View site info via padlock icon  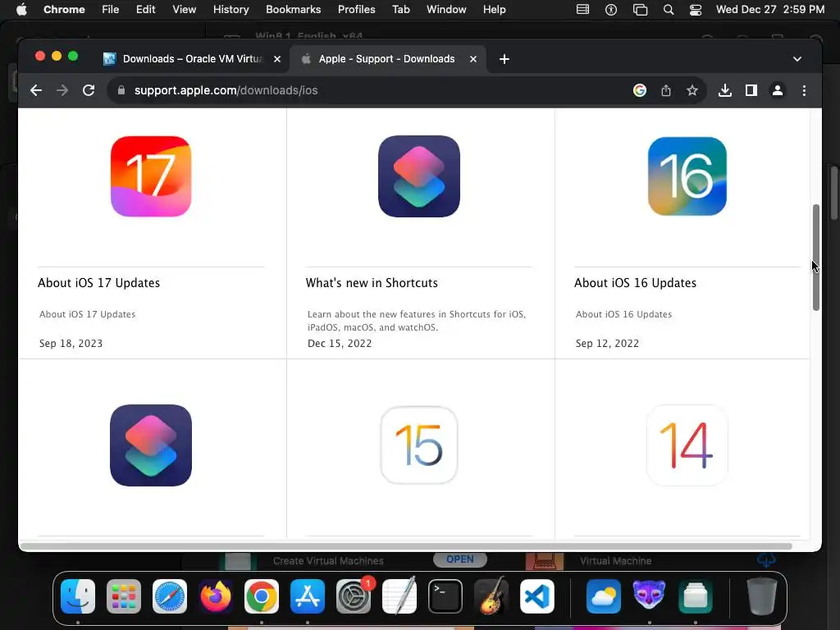pos(121,90)
